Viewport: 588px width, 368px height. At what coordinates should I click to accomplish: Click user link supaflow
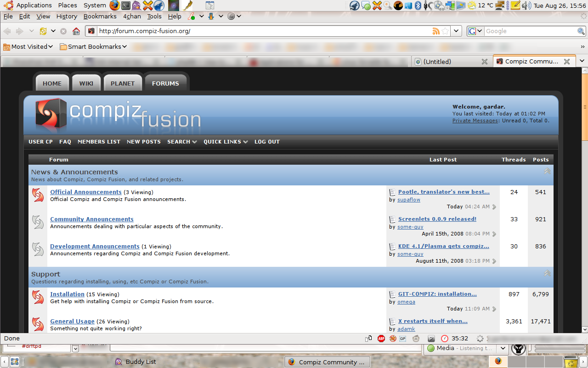click(409, 200)
